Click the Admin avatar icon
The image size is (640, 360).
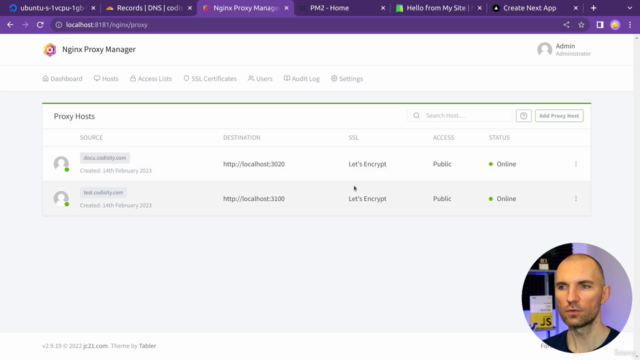point(544,49)
